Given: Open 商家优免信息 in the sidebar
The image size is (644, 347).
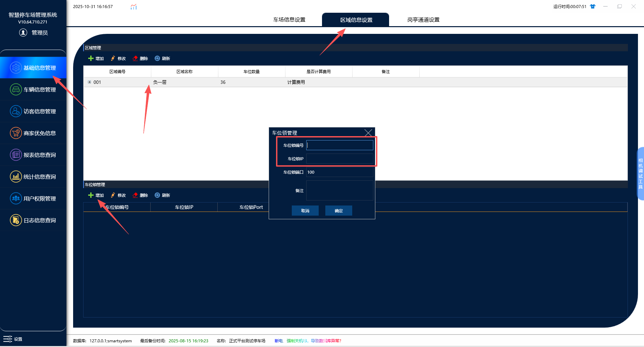Looking at the screenshot, I should 33,133.
